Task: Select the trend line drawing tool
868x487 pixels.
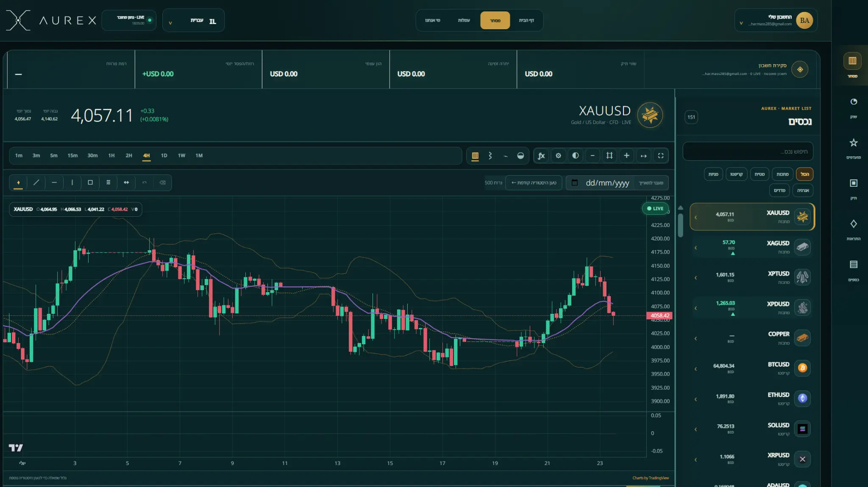Action: pos(36,183)
